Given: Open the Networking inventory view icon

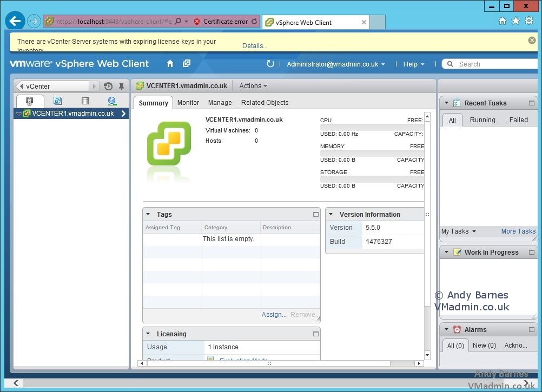Looking at the screenshot, I should tap(111, 101).
